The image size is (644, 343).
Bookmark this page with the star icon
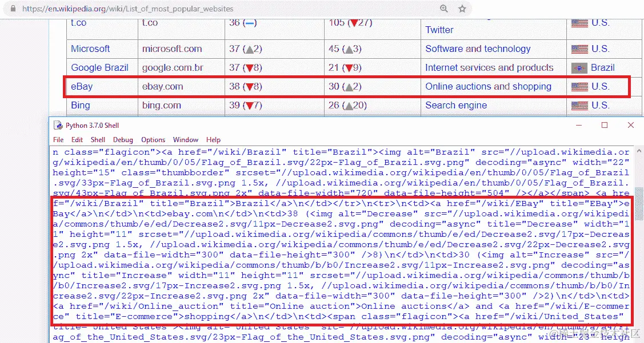click(x=462, y=8)
